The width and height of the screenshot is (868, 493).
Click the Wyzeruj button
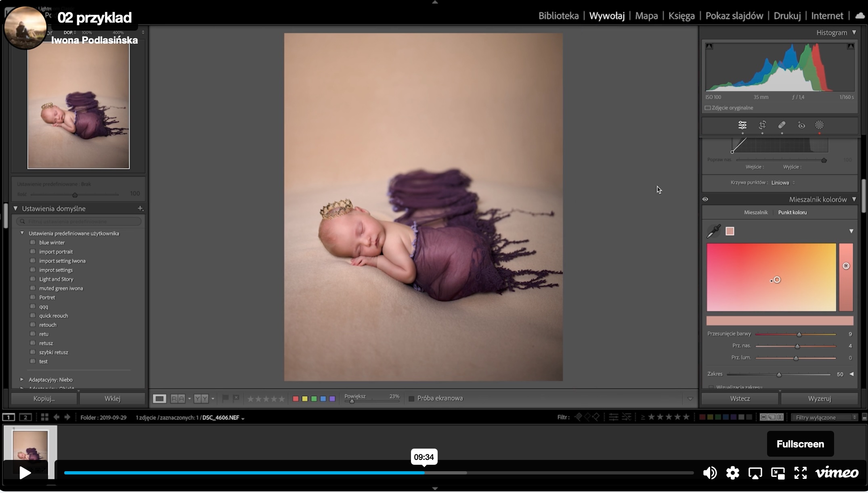[819, 399]
